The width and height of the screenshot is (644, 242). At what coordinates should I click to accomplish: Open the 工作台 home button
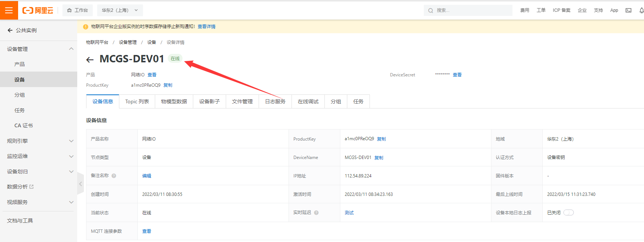click(x=78, y=10)
